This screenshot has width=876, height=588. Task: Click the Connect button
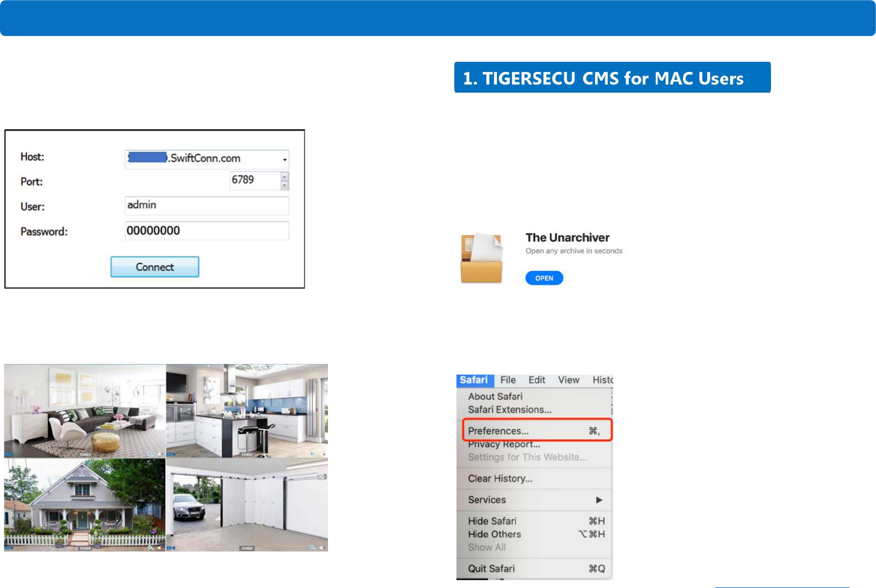coord(155,267)
